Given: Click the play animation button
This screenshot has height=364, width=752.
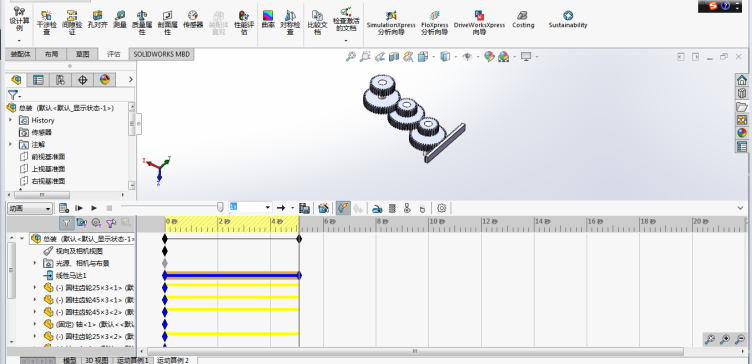Looking at the screenshot, I should (x=94, y=208).
